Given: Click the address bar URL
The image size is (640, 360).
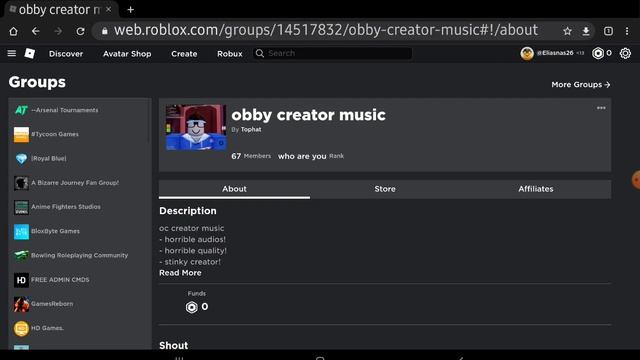Looking at the screenshot, I should (x=326, y=30).
